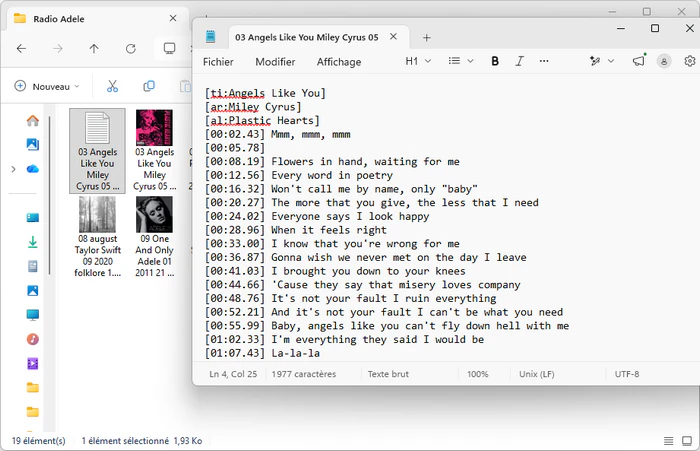The height and width of the screenshot is (451, 700).
Task: Open the Fichier menu
Action: tap(218, 62)
